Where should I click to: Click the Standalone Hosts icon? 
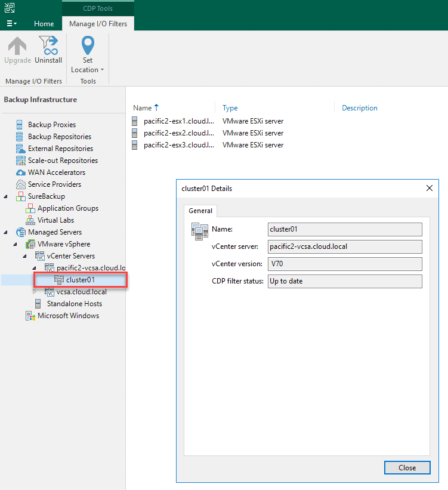coord(38,304)
